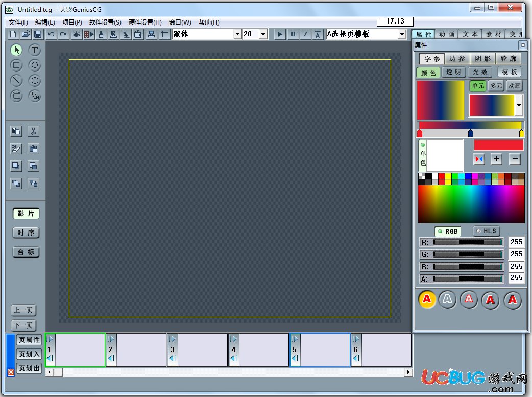Select the circle shape tool

point(35,65)
